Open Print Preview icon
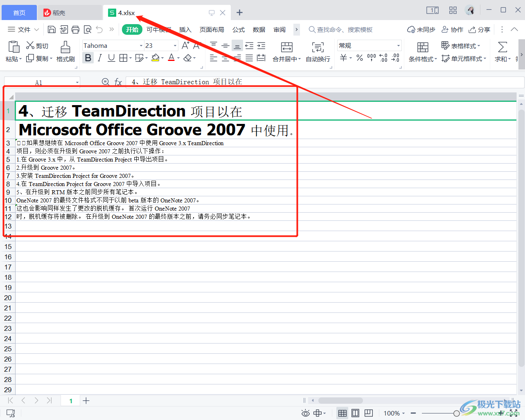Image resolution: width=525 pixels, height=420 pixels. (x=87, y=29)
